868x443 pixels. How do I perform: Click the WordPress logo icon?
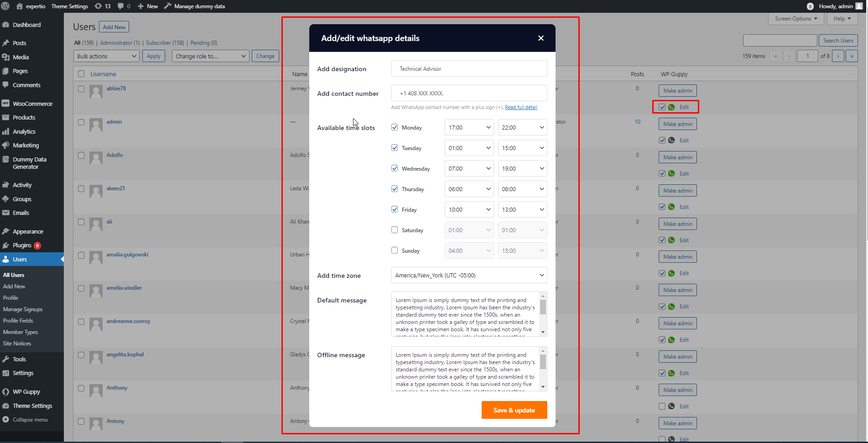coord(5,6)
